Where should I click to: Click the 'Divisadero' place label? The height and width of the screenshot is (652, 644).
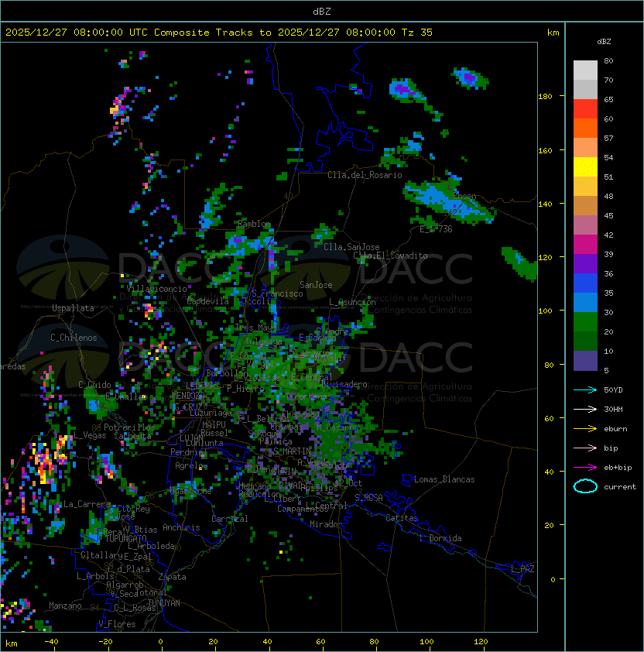coord(344,384)
